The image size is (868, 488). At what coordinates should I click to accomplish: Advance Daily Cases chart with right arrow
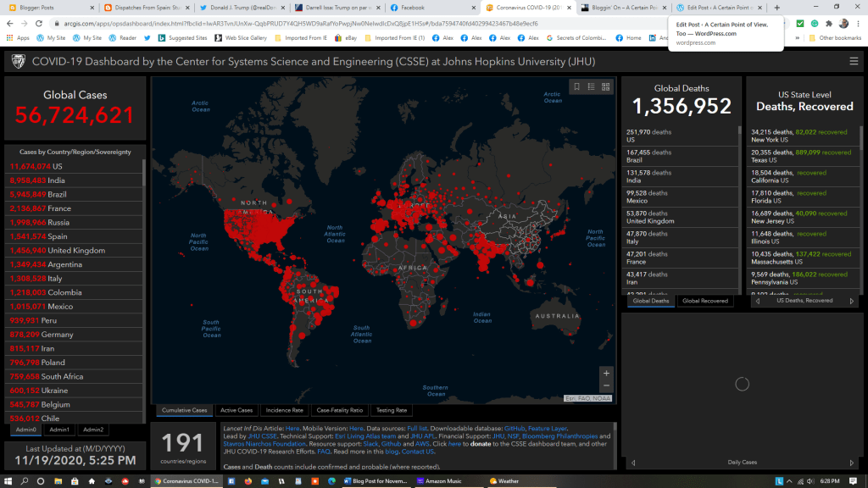pyautogui.click(x=850, y=463)
